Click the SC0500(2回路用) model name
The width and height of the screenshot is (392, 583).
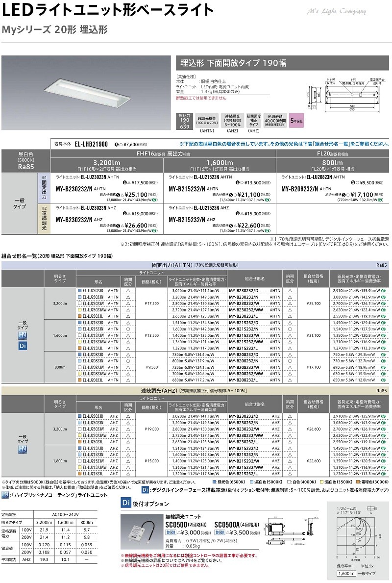pyautogui.click(x=186, y=524)
